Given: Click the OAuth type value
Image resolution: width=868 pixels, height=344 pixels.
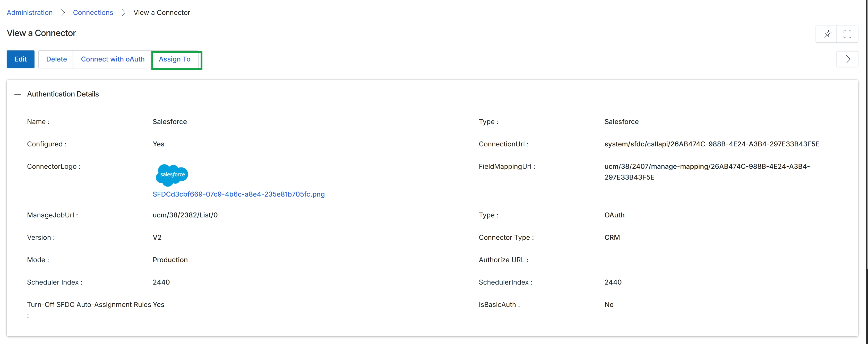Looking at the screenshot, I should pyautogui.click(x=614, y=215).
